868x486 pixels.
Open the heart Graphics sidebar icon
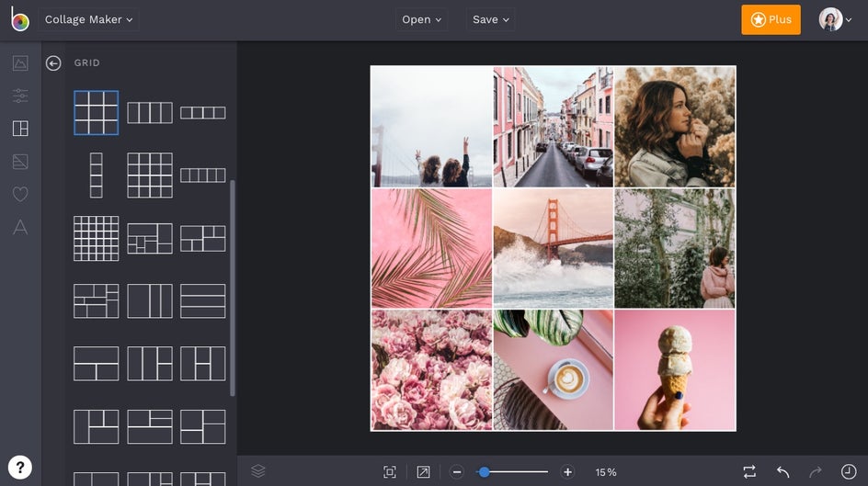pos(20,194)
